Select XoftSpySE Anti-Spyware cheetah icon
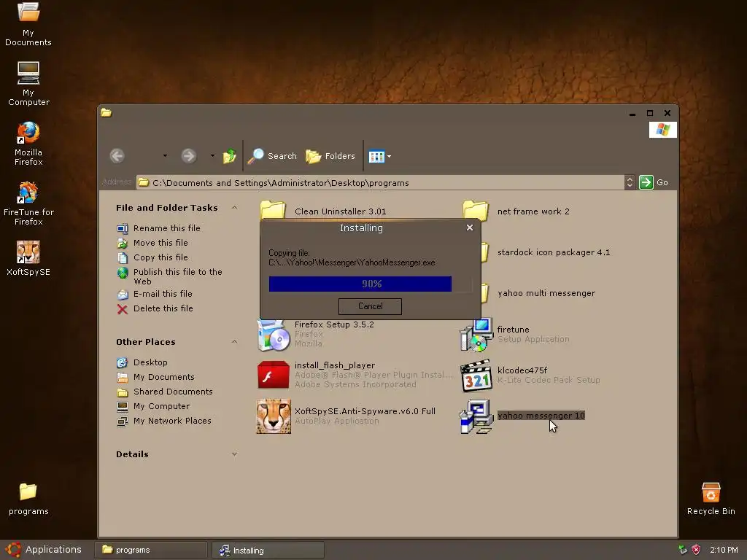This screenshot has width=747, height=560. click(x=274, y=416)
